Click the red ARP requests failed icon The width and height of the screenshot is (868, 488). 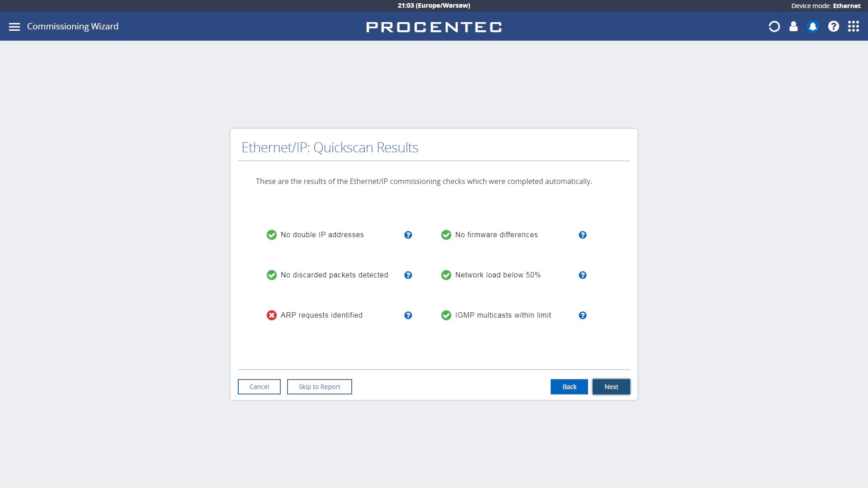click(x=272, y=315)
